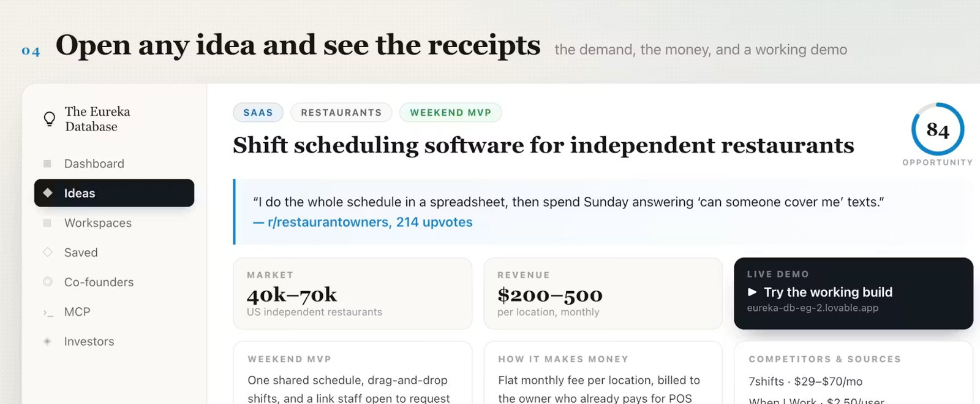This screenshot has width=980, height=404.
Task: Click the WEEKEND MVP tag
Action: pyautogui.click(x=451, y=113)
